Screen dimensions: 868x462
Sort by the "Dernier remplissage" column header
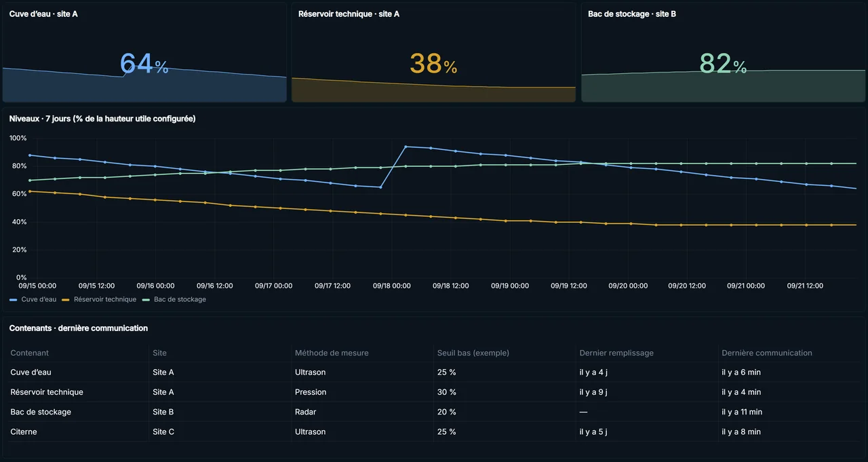pos(616,353)
